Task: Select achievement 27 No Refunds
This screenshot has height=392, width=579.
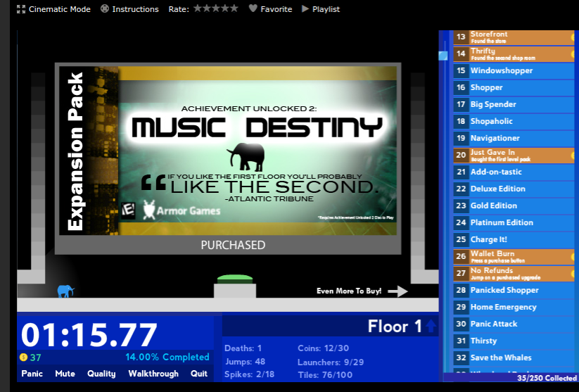Action: [x=514, y=273]
